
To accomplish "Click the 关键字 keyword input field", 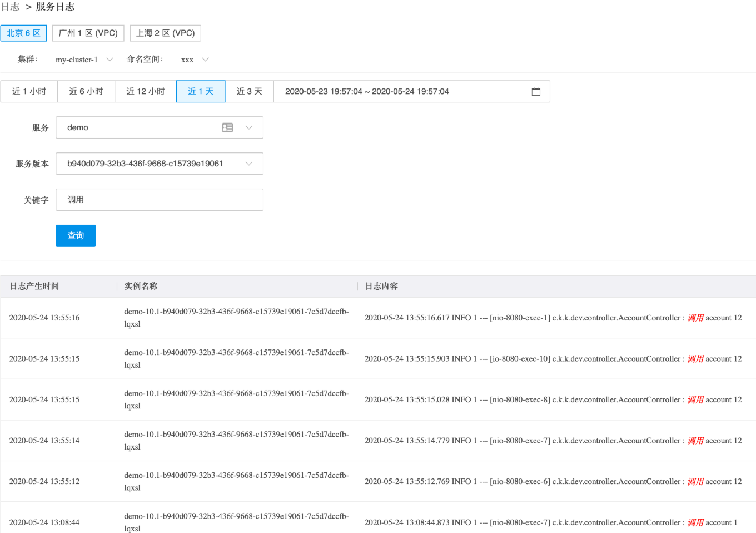I will click(x=160, y=200).
